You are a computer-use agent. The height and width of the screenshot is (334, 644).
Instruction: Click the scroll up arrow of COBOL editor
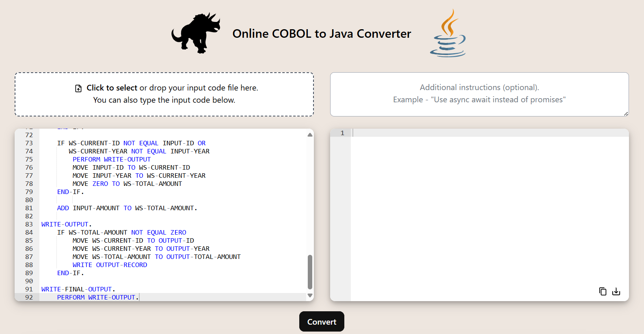coord(310,135)
